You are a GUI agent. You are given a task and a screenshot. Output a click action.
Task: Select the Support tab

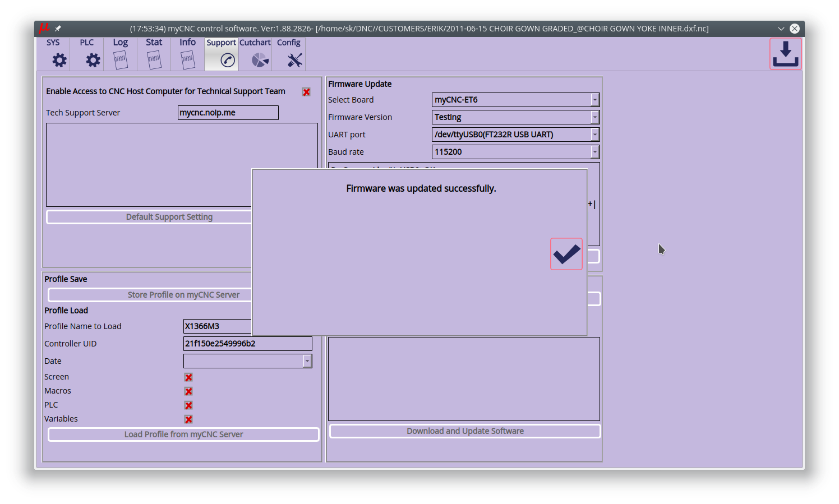point(222,54)
